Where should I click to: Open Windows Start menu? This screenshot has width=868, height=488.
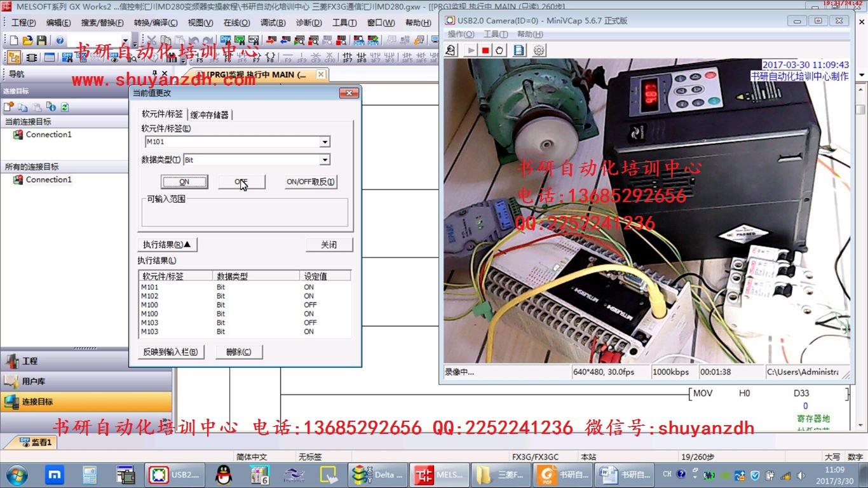pyautogui.click(x=17, y=475)
